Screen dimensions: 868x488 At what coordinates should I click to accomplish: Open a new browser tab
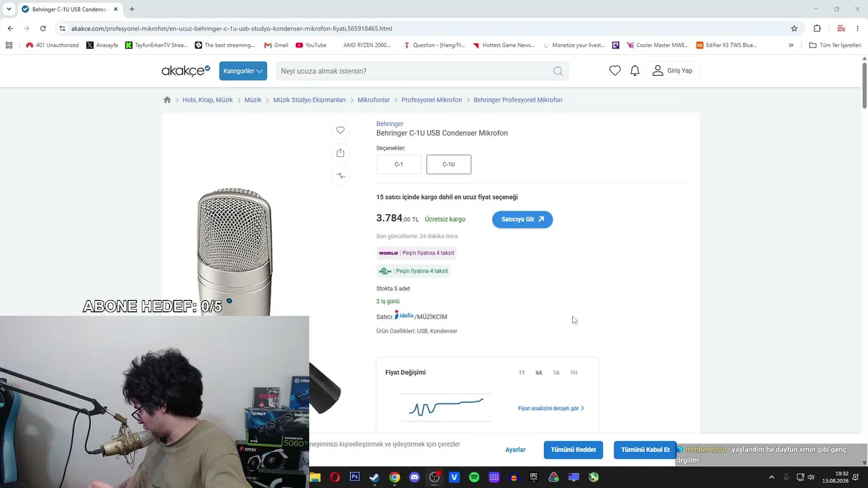pos(132,9)
